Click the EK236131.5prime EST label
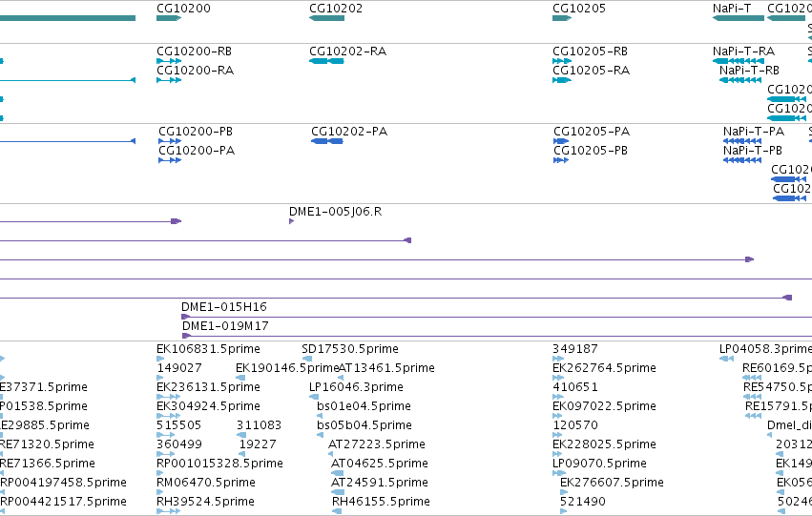Screen dimensions: 812x516 (x=208, y=387)
